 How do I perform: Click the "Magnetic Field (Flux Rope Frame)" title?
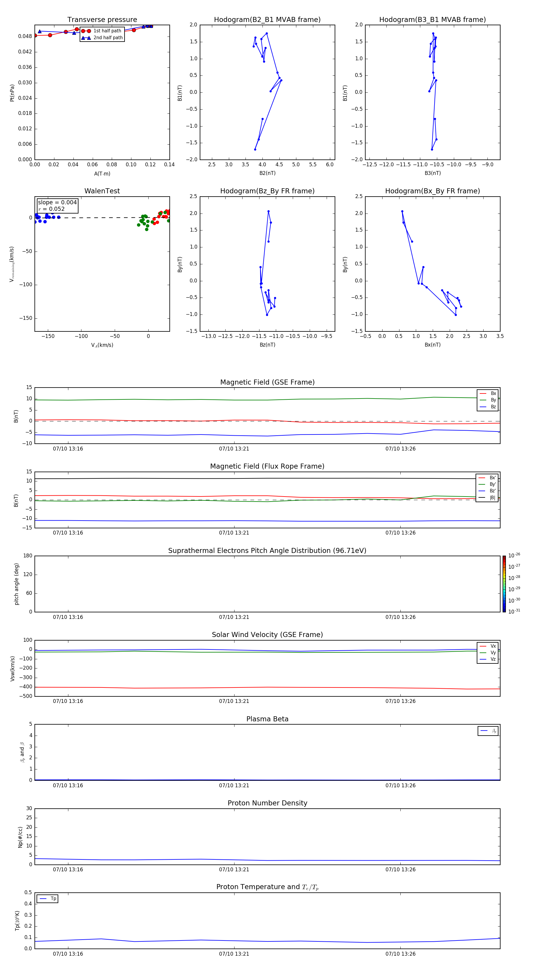point(267,466)
